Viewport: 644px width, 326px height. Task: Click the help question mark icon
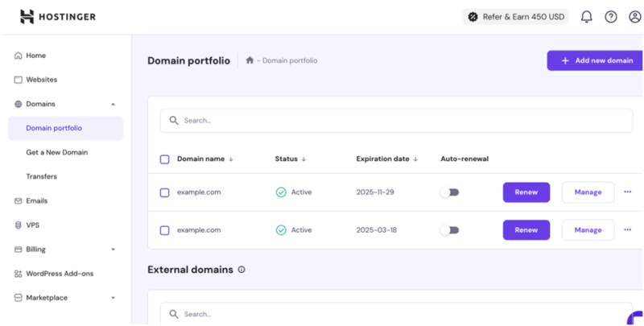pyautogui.click(x=611, y=16)
